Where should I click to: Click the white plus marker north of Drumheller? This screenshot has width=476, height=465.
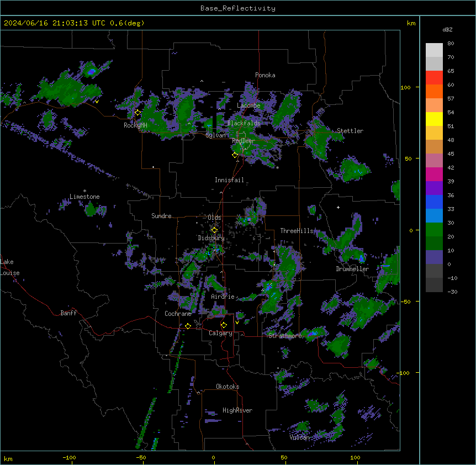click(x=338, y=207)
